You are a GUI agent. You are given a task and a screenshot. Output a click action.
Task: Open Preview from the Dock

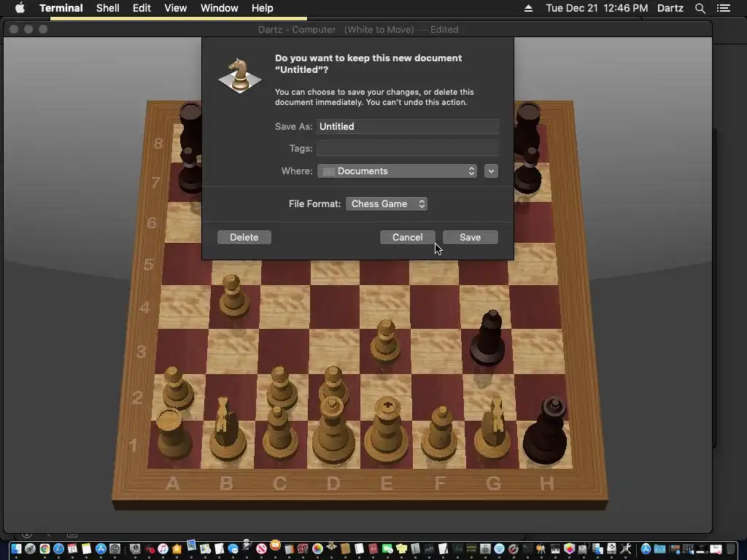(x=192, y=545)
